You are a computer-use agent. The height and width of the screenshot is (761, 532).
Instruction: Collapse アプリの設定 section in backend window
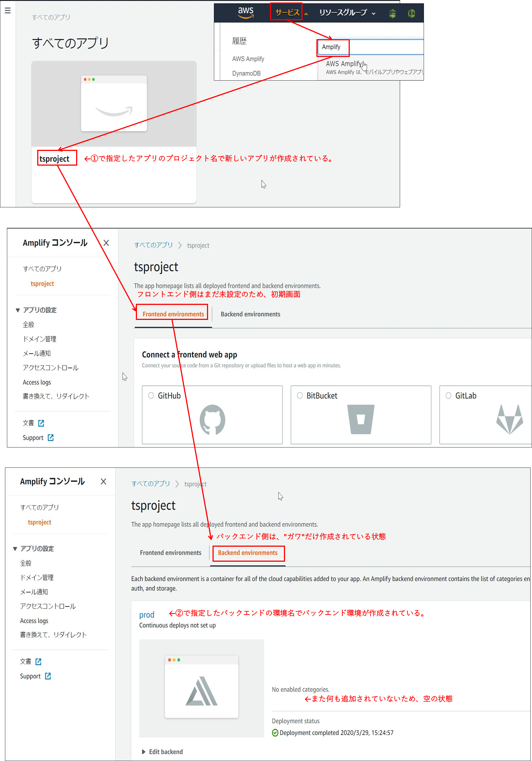tap(15, 549)
